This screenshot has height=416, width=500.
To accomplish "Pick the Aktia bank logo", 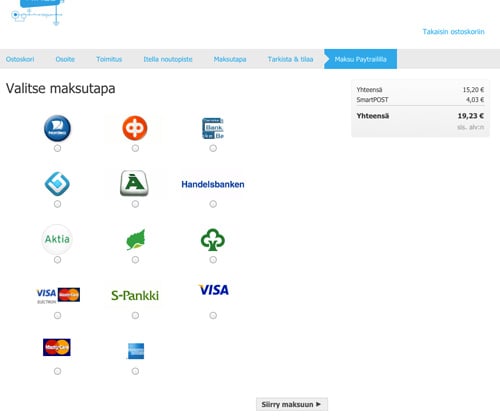I will (57, 239).
